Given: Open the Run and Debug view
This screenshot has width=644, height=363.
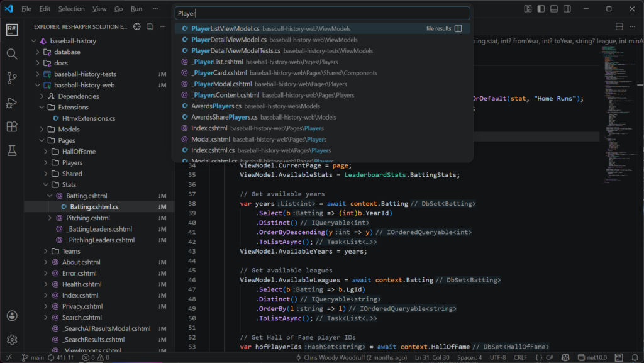Looking at the screenshot, I should tap(11, 103).
